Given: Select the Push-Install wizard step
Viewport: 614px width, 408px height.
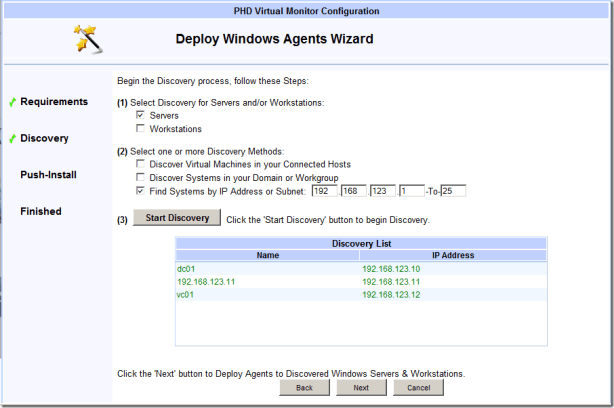Looking at the screenshot, I should click(48, 175).
